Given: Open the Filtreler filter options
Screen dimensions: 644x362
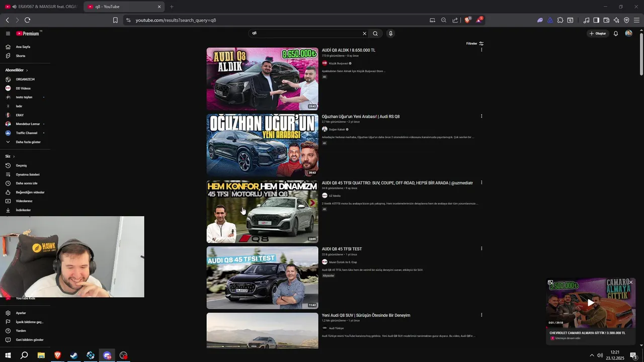Looking at the screenshot, I should pyautogui.click(x=475, y=44).
